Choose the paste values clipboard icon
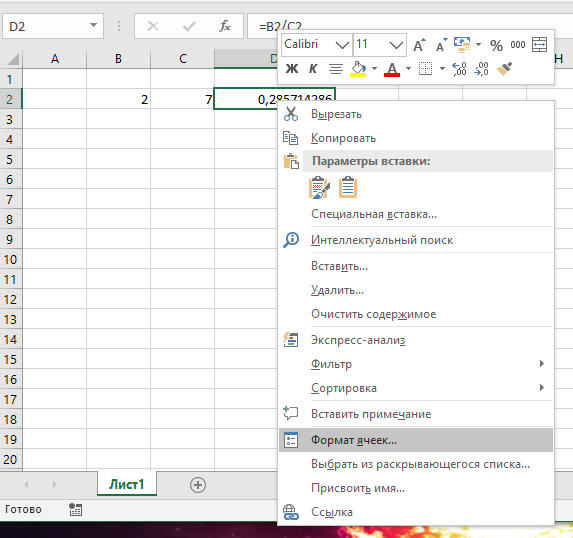The width and height of the screenshot is (573, 538). pos(348,187)
